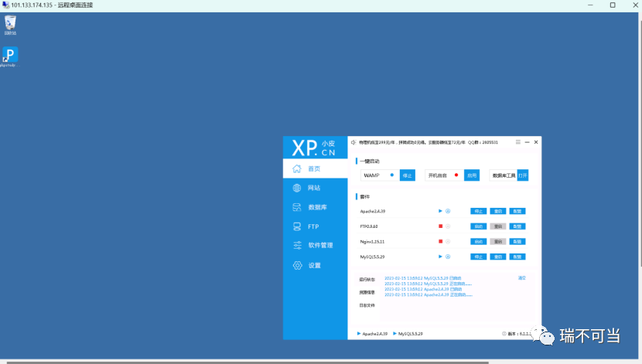
Task: Stop the MySQL5.5.29 service
Action: [478, 257]
